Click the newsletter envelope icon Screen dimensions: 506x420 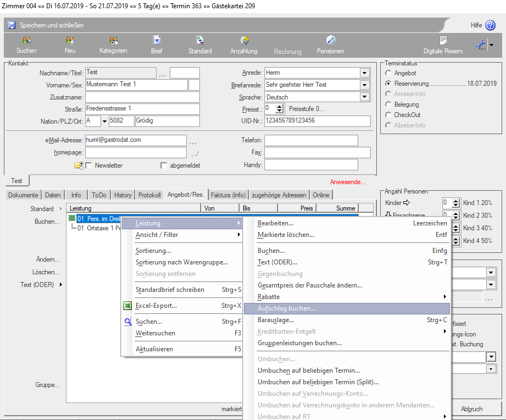point(79,165)
